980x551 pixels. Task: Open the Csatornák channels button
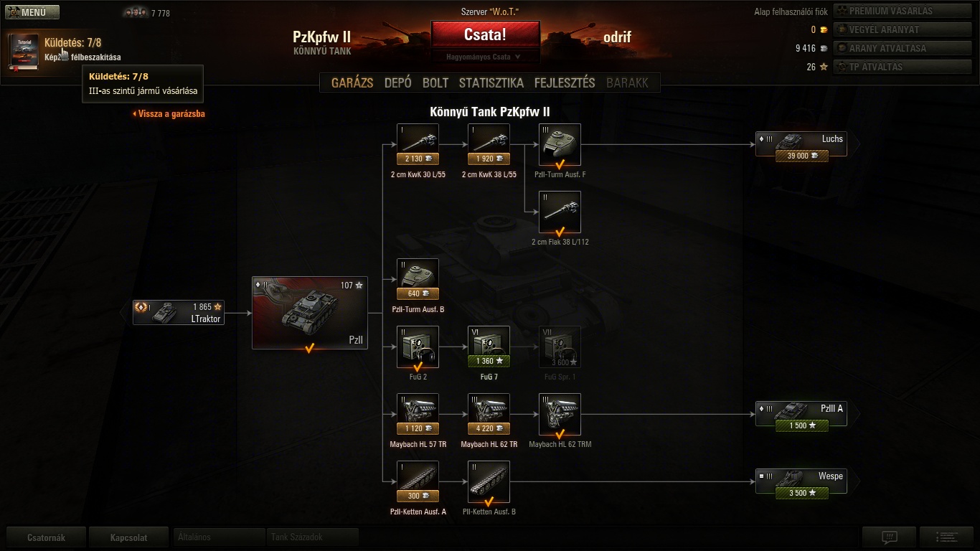[46, 537]
